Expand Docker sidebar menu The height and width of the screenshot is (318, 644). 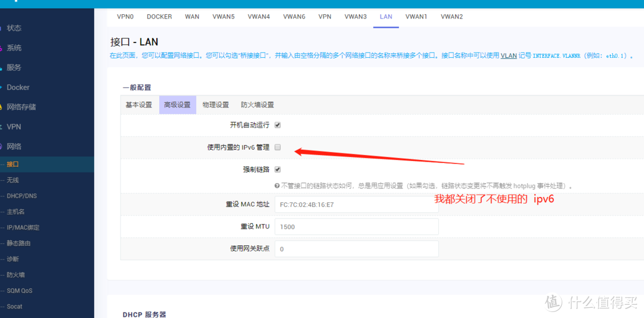pyautogui.click(x=18, y=88)
